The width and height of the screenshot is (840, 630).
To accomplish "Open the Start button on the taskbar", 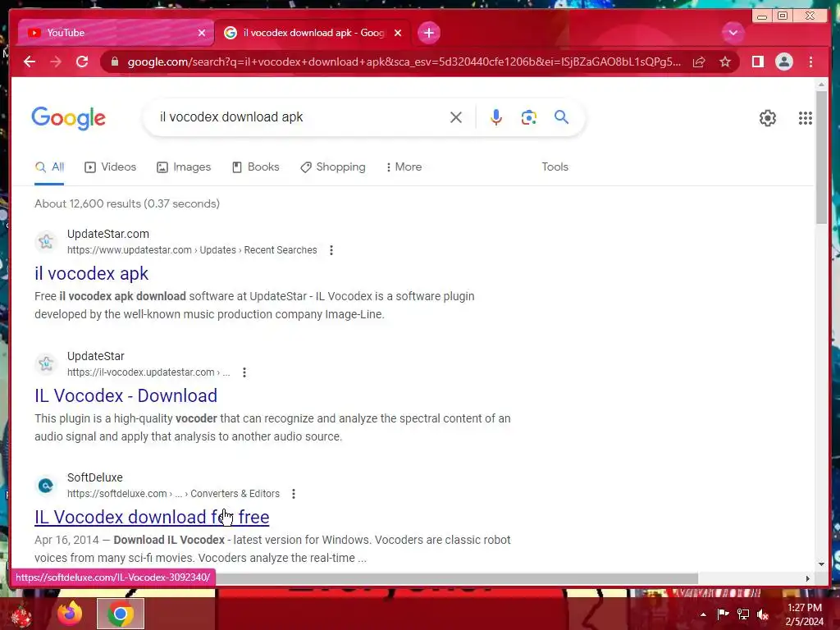I will (x=21, y=615).
